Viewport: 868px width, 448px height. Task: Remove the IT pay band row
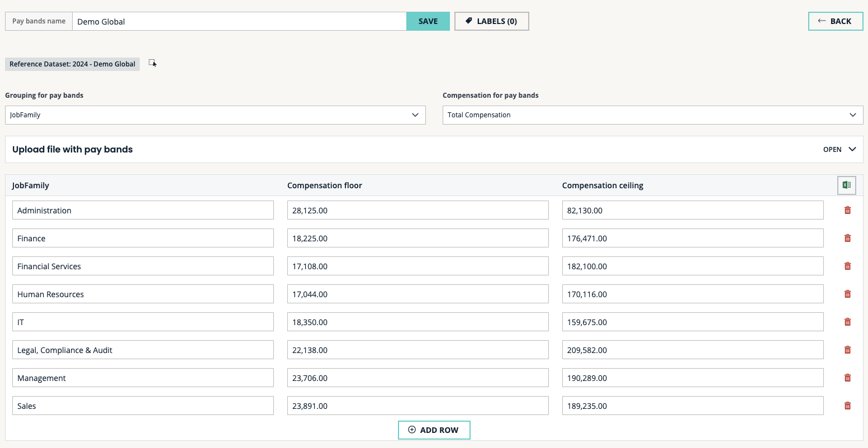tap(847, 322)
